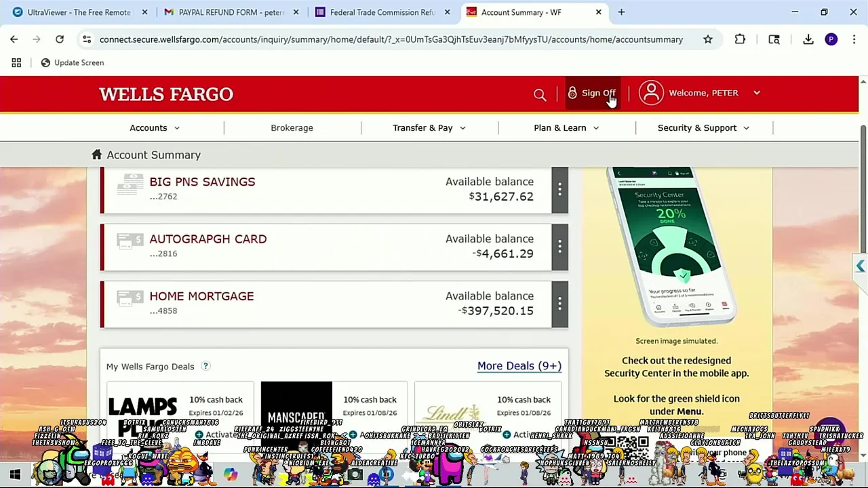Click the home icon beside Account Summary

[97, 155]
